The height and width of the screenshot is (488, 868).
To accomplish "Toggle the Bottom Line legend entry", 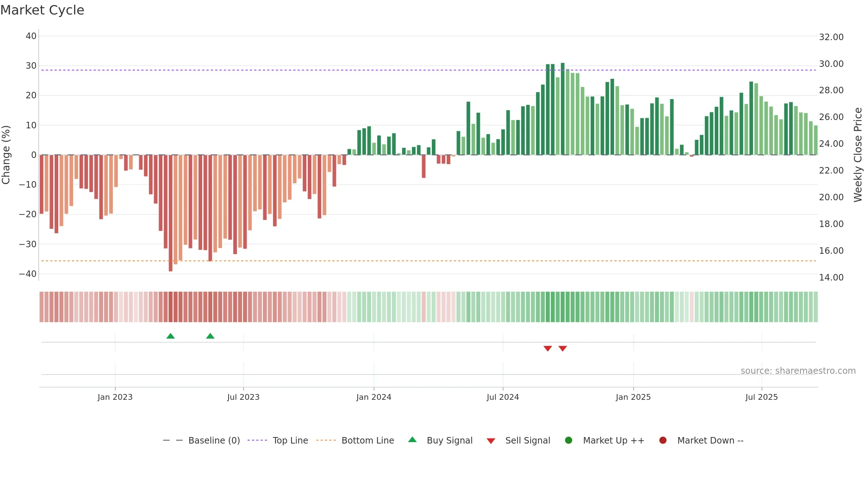I will tap(355, 440).
